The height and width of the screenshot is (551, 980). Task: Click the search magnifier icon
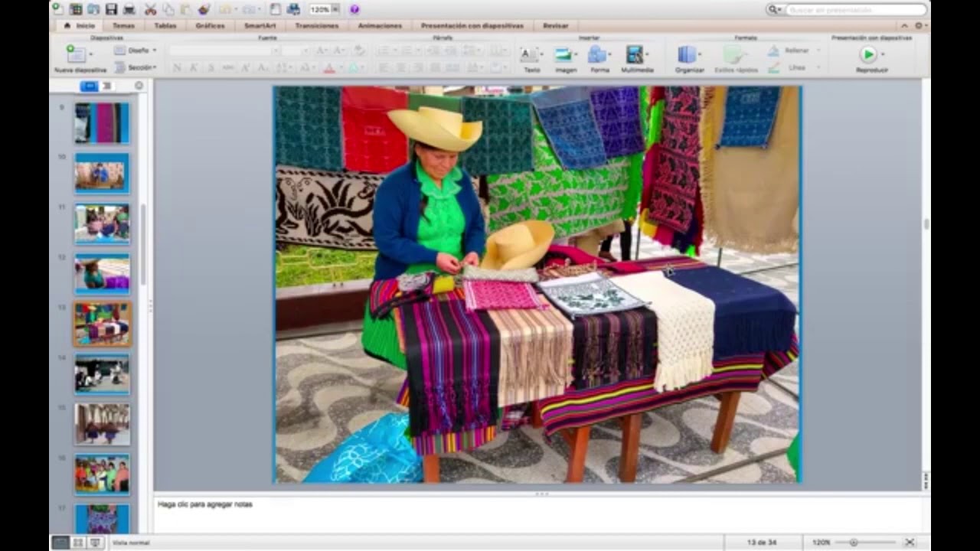(775, 10)
